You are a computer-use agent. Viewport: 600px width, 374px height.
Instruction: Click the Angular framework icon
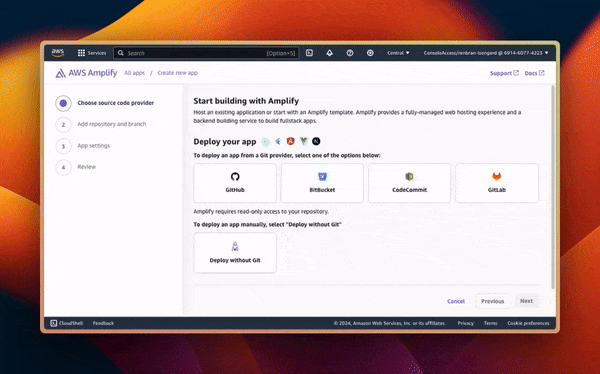pyautogui.click(x=290, y=142)
